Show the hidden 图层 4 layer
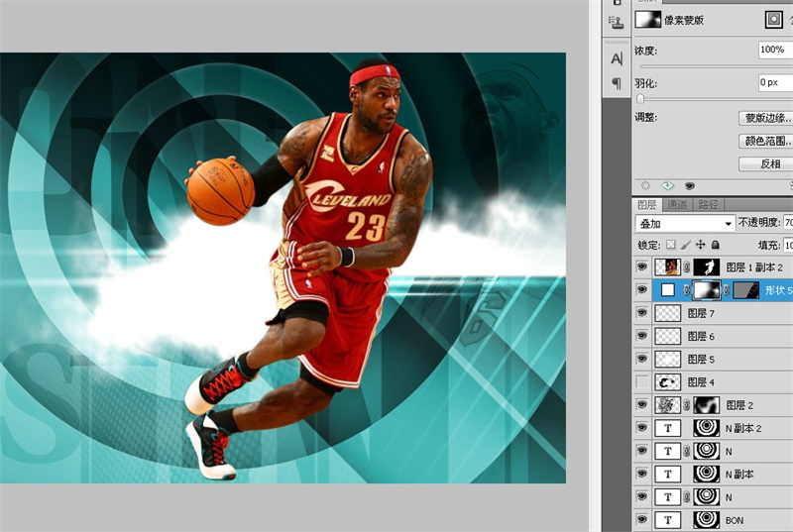 (x=641, y=381)
